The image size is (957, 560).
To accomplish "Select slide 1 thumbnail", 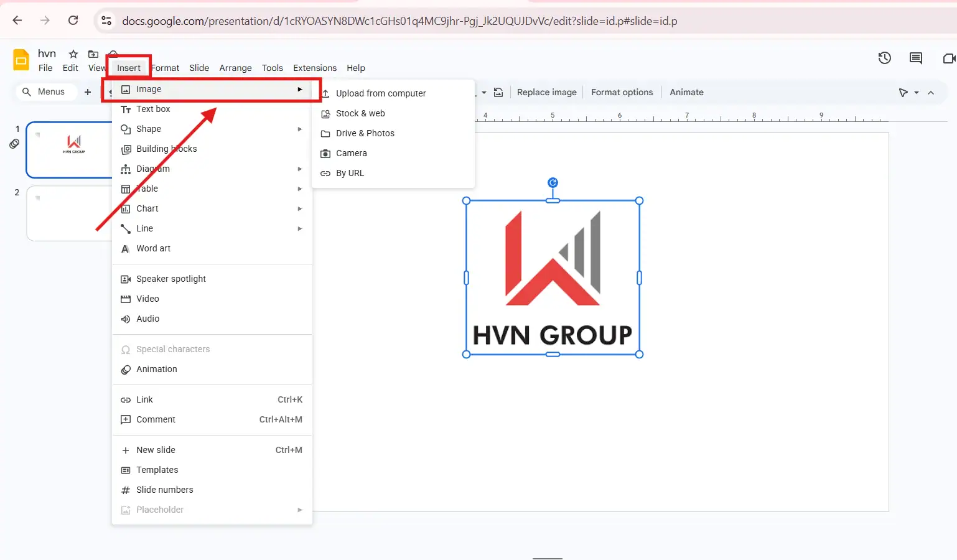I will (69, 150).
